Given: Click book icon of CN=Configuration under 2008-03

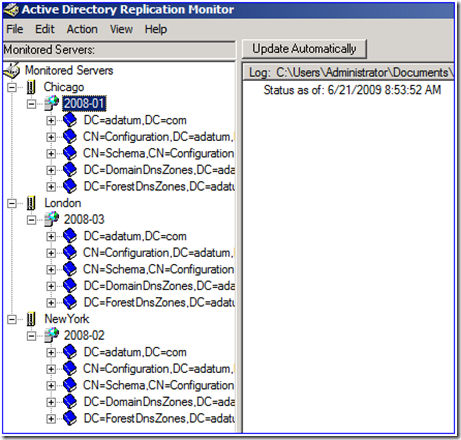Looking at the screenshot, I should click(x=70, y=253).
